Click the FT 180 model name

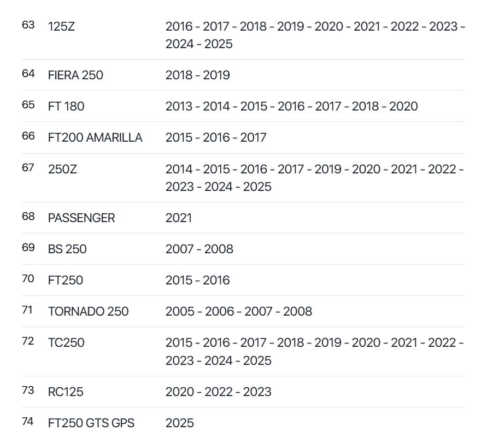click(66, 106)
